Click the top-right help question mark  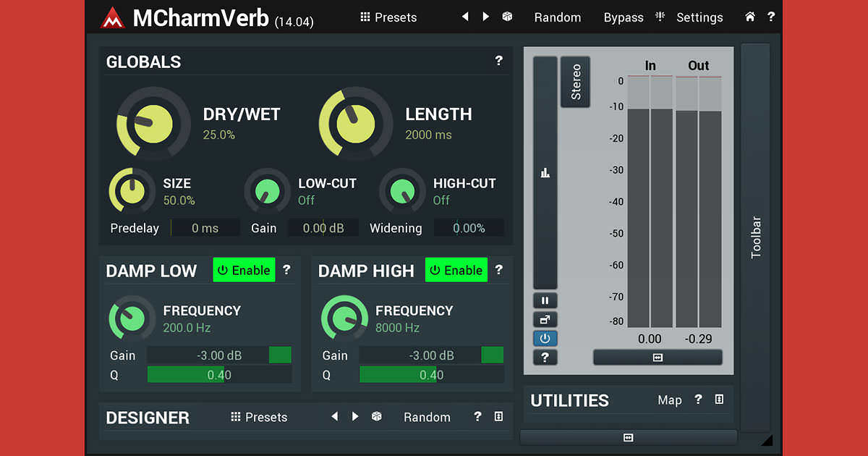(x=771, y=17)
